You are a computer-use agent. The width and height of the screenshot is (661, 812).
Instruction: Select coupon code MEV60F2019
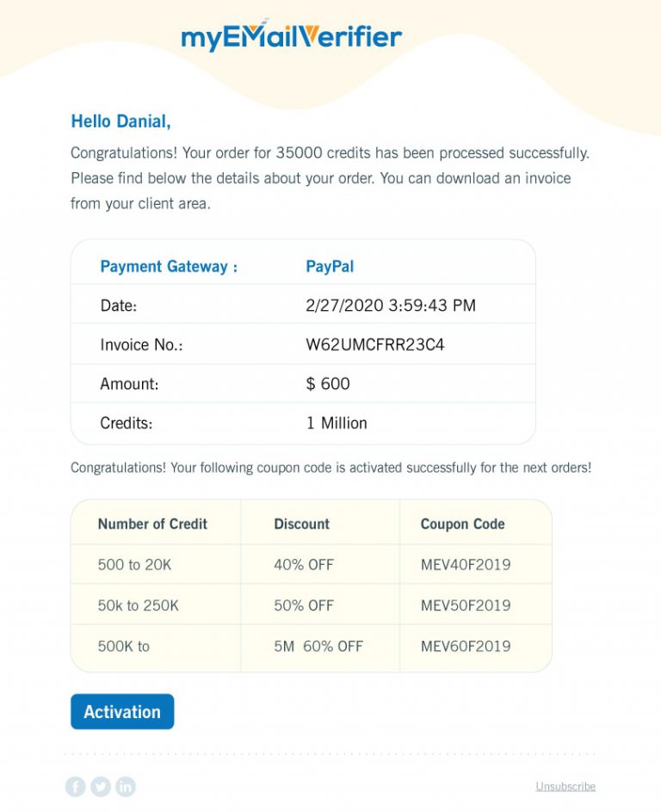[x=466, y=647]
